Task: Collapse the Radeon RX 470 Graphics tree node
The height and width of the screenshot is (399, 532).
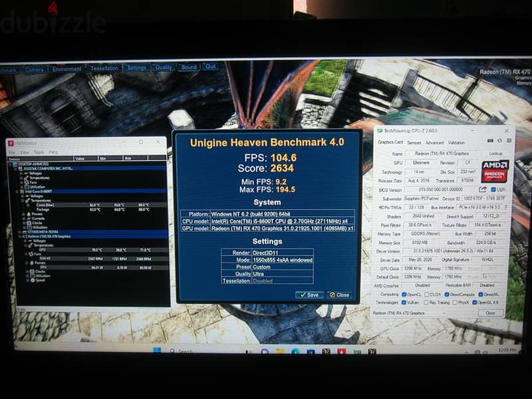Action: [20, 237]
